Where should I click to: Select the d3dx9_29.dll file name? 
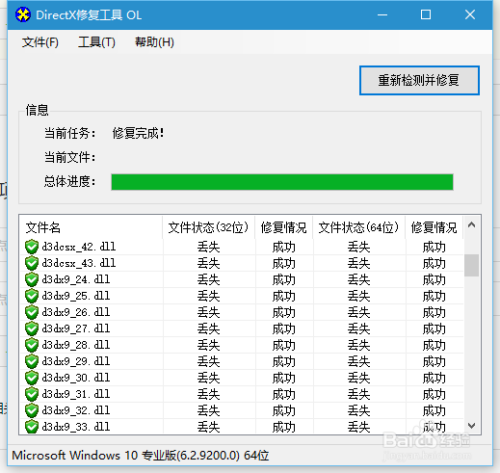point(76,361)
